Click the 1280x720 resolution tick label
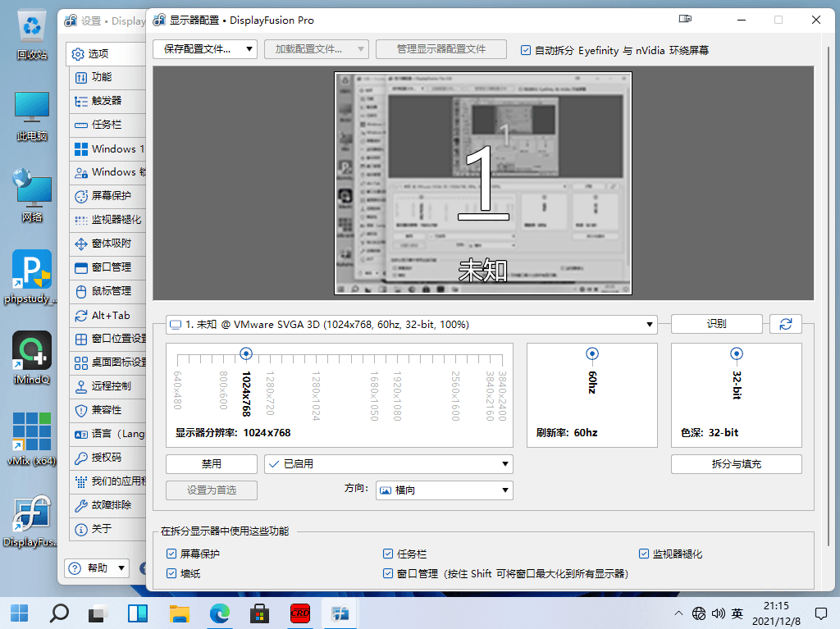Screen dimensions: 840x629 click(x=269, y=394)
